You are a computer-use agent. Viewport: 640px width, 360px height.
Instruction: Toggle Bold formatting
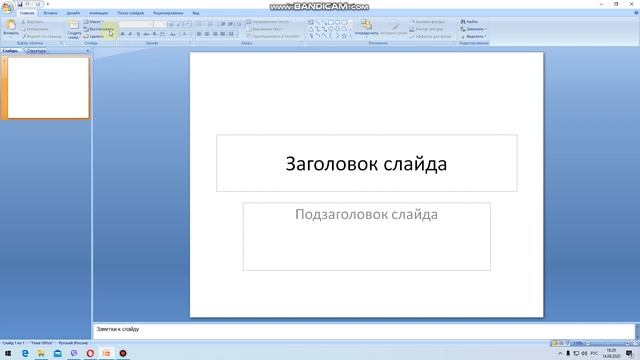pos(122,34)
